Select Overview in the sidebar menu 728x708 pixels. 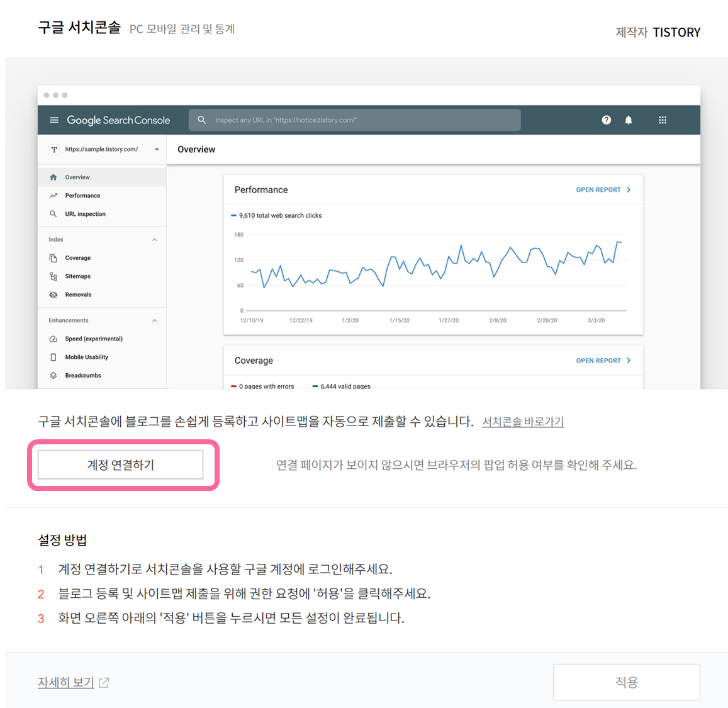point(77,177)
